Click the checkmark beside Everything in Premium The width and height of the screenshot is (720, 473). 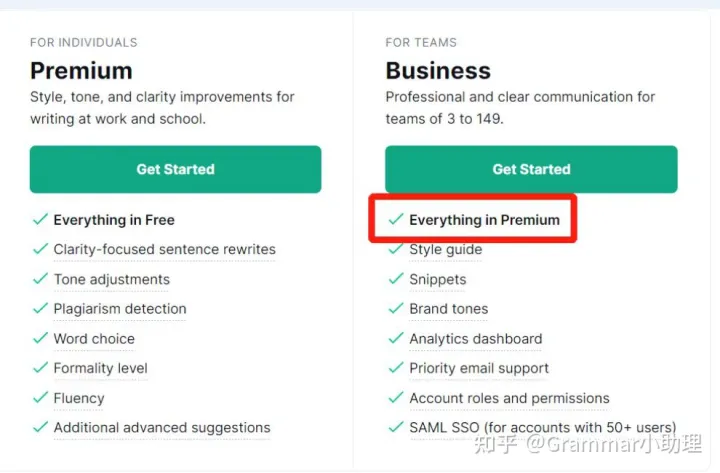[396, 220]
